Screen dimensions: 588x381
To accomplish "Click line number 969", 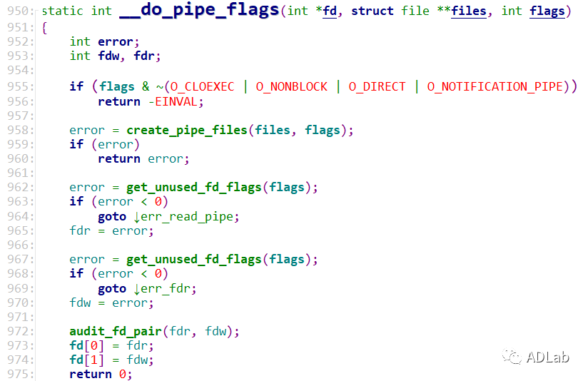I will tap(18, 288).
